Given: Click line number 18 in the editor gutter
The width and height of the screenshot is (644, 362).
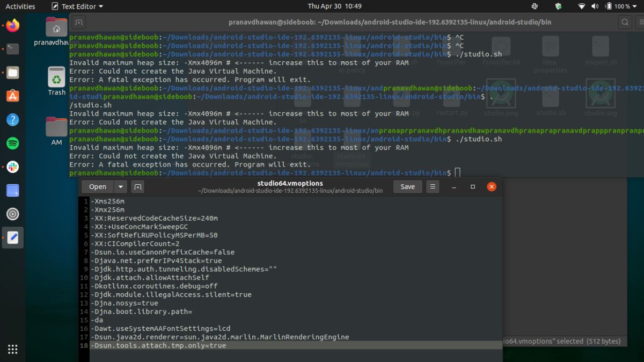Looking at the screenshot, I should (x=84, y=345).
